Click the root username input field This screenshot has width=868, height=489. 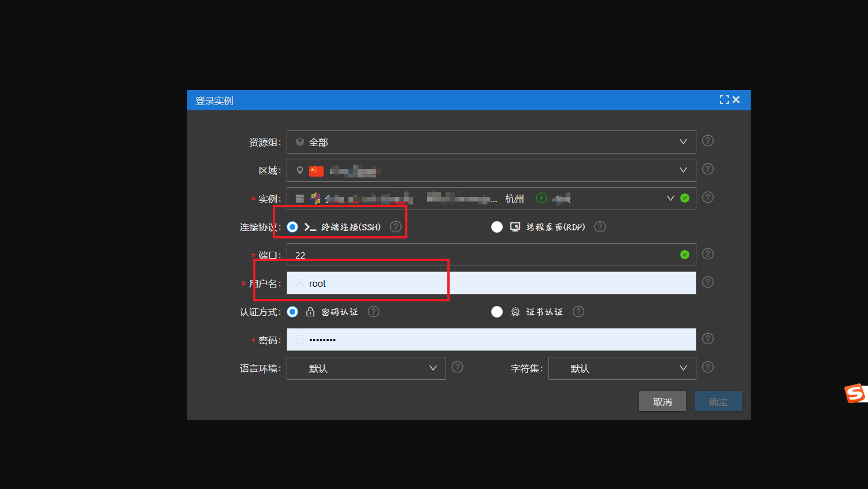click(x=405, y=283)
